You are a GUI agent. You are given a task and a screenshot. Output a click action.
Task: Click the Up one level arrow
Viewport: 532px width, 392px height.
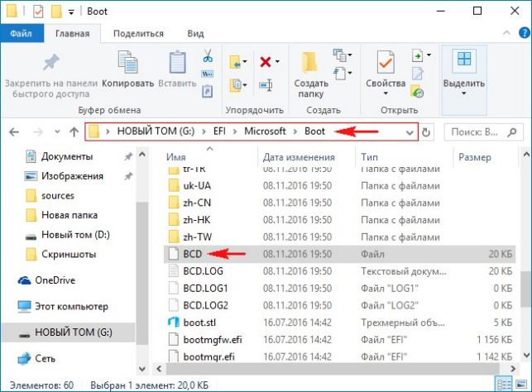(74, 132)
